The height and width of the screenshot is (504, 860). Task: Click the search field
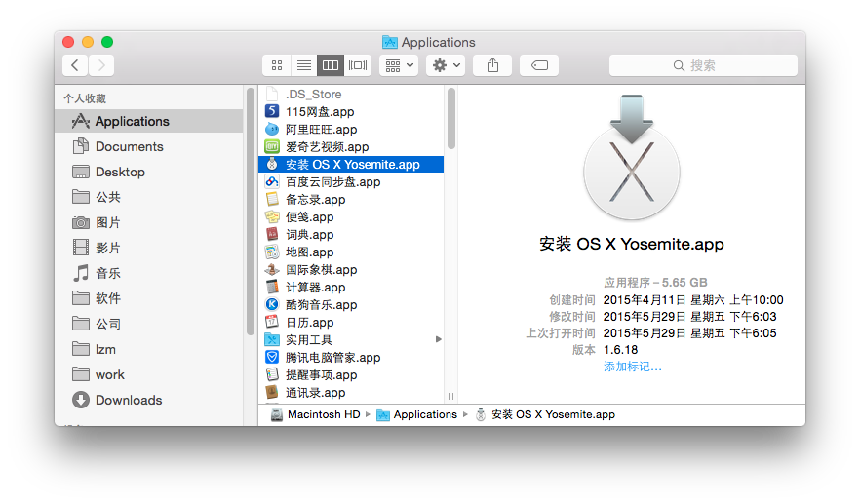703,65
